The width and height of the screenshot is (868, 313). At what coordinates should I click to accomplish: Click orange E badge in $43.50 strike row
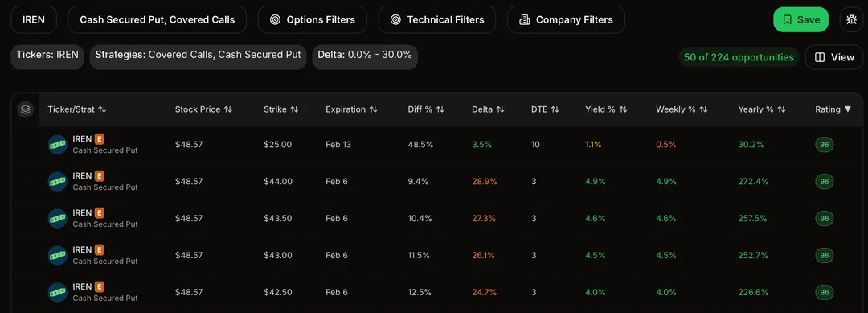pyautogui.click(x=100, y=212)
